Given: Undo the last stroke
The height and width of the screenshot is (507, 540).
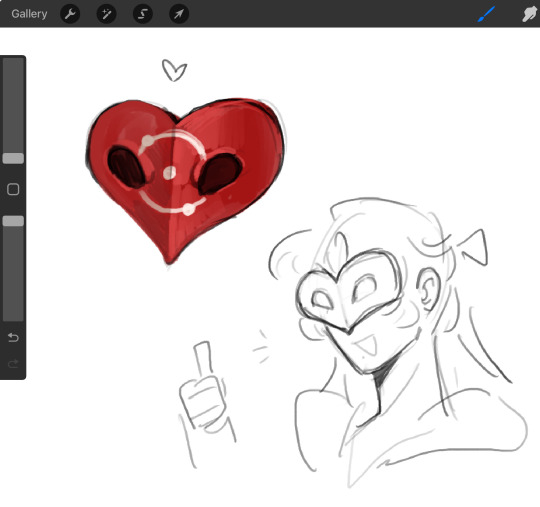Looking at the screenshot, I should point(13,337).
